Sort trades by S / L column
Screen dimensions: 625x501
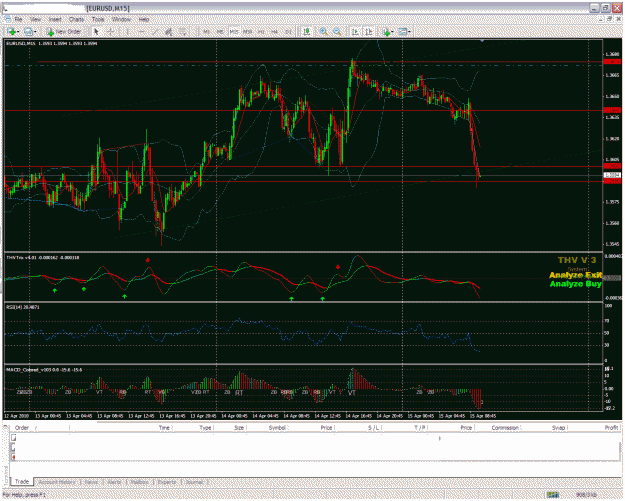click(x=373, y=428)
